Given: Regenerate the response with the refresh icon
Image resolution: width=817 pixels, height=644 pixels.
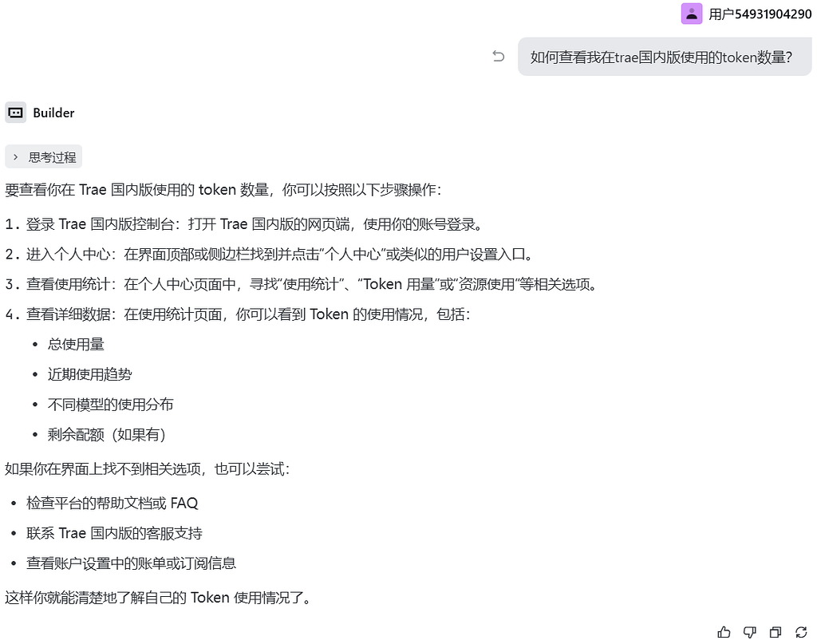Looking at the screenshot, I should [801, 632].
